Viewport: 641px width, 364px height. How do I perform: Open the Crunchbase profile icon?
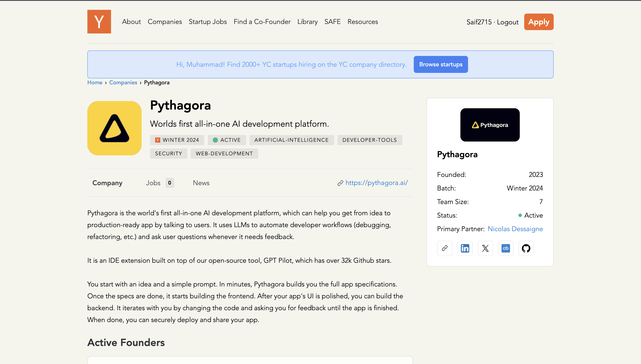506,248
